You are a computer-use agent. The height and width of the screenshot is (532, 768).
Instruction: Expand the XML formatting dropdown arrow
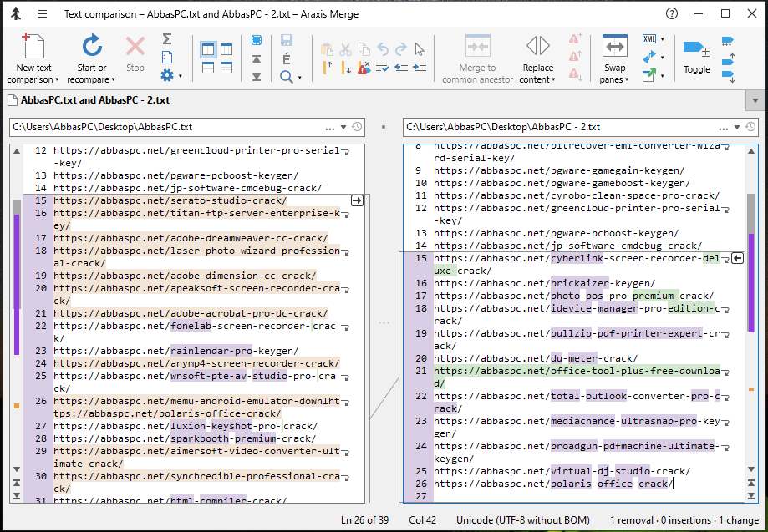pyautogui.click(x=662, y=39)
